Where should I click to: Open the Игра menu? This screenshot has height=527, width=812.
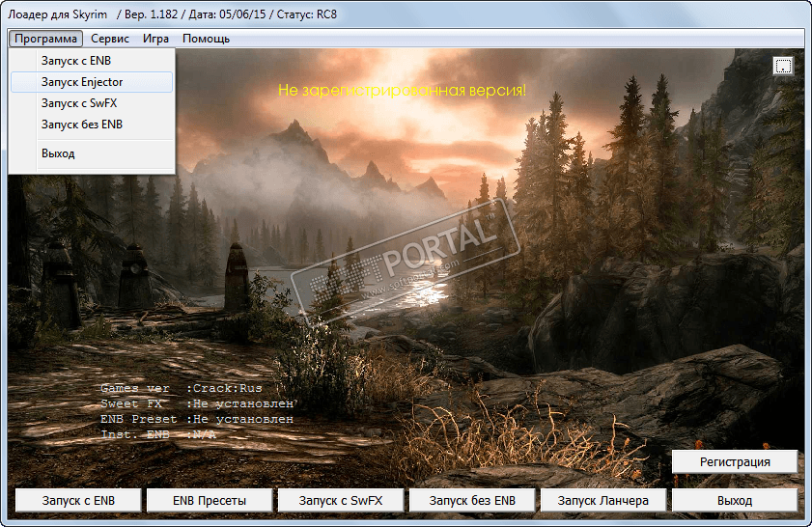(155, 39)
